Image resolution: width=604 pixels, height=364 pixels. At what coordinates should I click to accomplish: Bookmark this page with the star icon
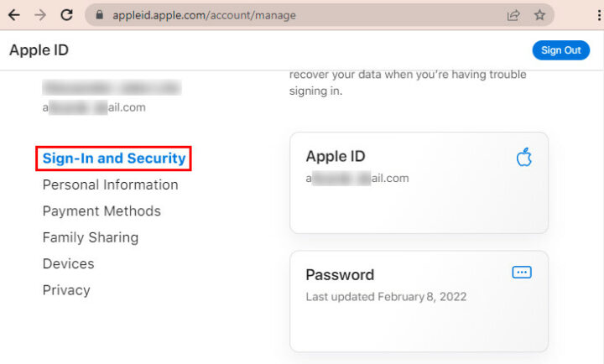540,15
